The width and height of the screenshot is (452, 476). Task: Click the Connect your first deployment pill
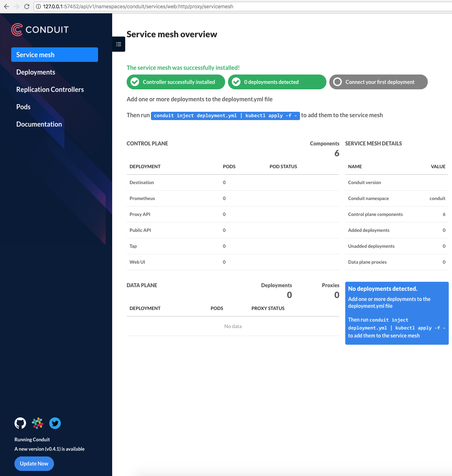(x=379, y=82)
